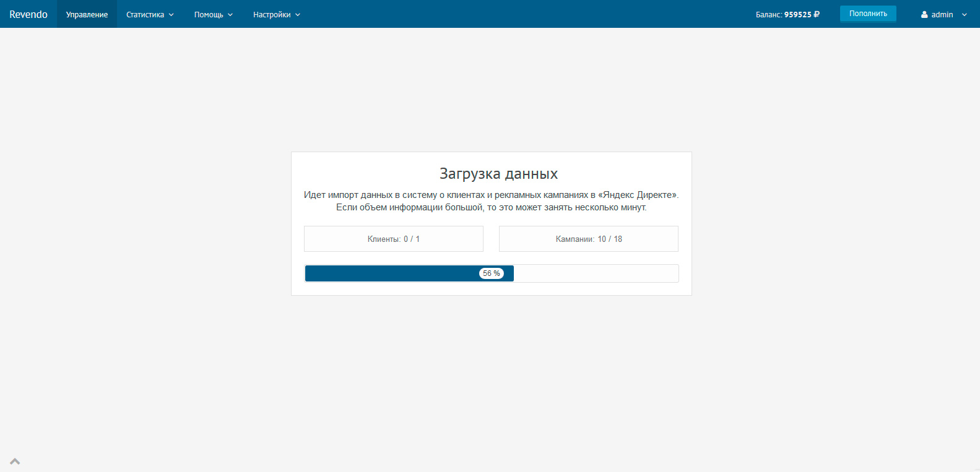This screenshot has height=472, width=980.
Task: Open the Настройки menu label
Action: [272, 15]
